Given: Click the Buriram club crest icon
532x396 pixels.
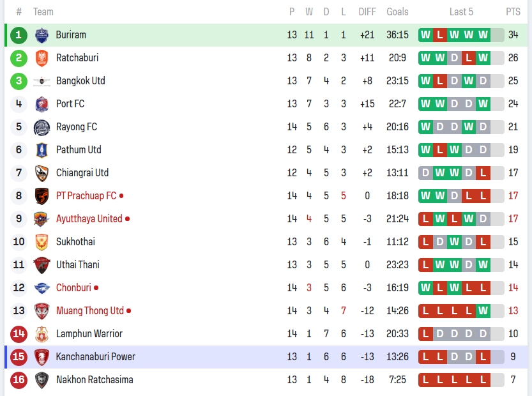Looking at the screenshot, I should [42, 35].
